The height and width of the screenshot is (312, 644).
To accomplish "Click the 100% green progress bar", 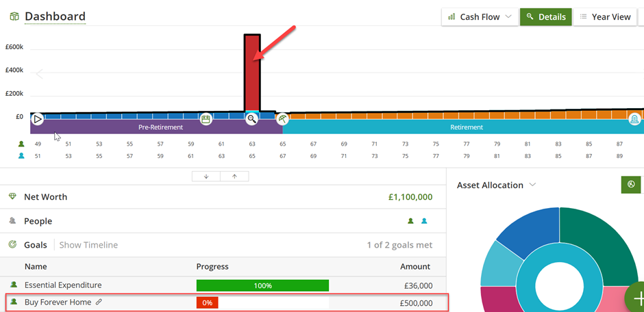I will click(262, 285).
